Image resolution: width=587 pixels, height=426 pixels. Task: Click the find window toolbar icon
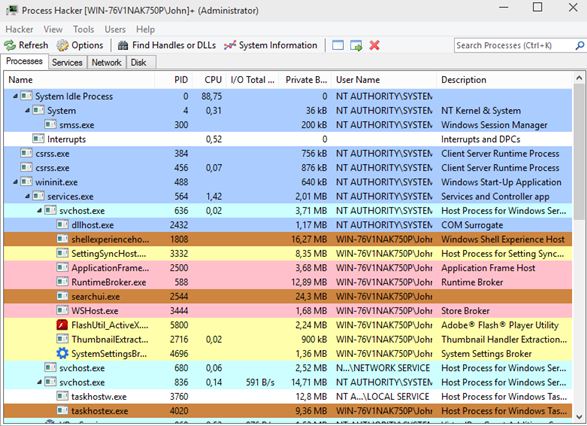(338, 45)
